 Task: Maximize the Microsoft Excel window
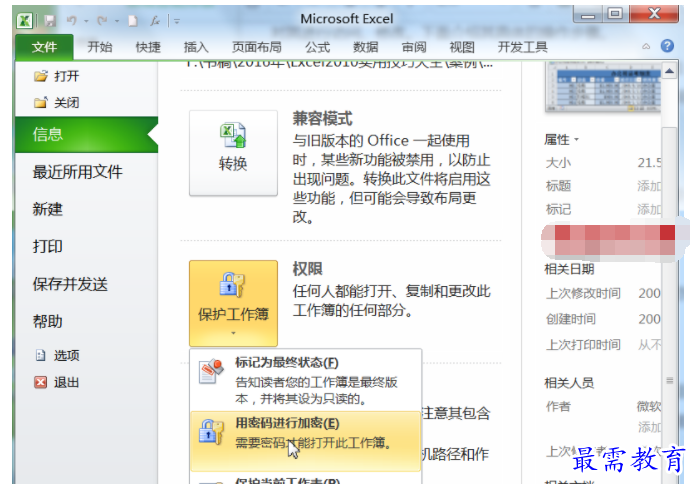click(x=615, y=14)
